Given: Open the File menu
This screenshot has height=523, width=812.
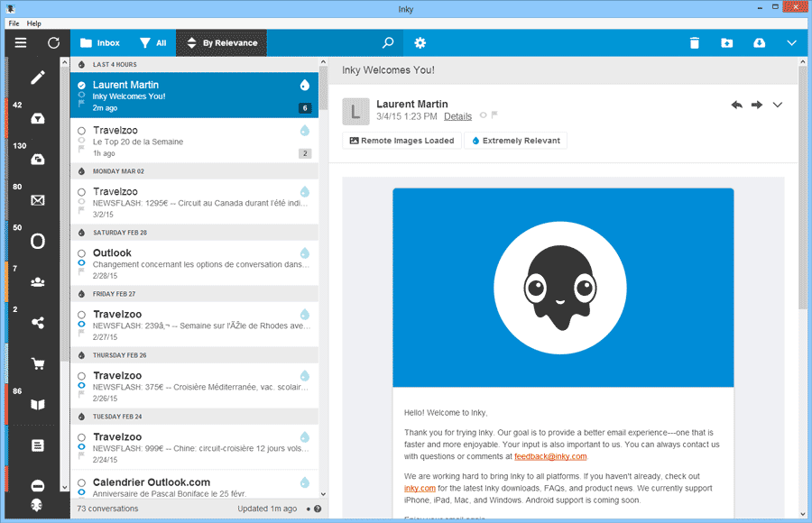Looking at the screenshot, I should [x=14, y=23].
